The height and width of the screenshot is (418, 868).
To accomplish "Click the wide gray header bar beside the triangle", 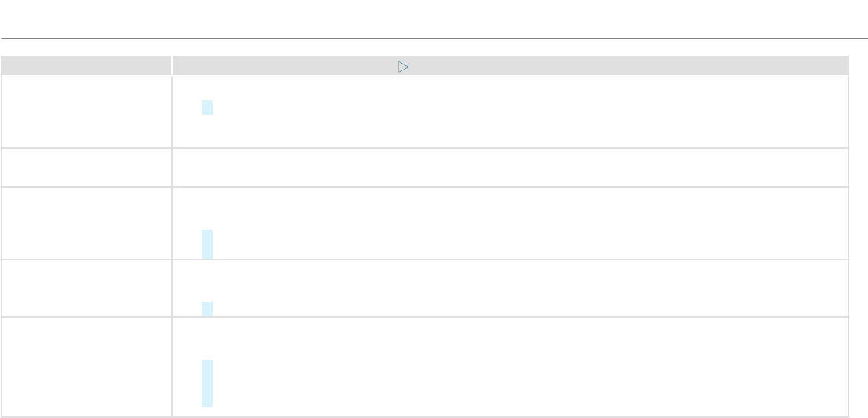I will pyautogui.click(x=510, y=65).
